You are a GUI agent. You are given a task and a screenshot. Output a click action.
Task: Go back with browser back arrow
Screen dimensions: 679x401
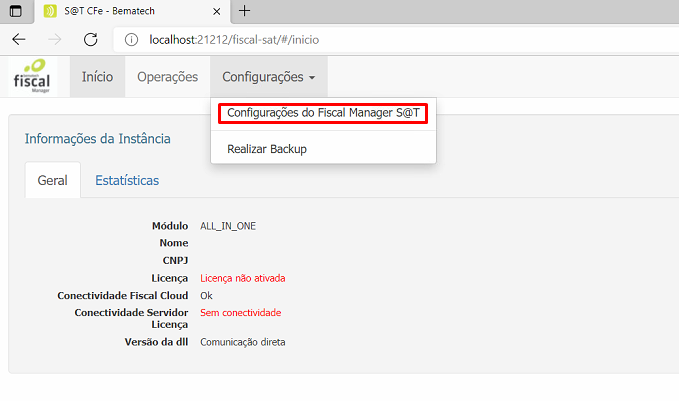[19, 39]
